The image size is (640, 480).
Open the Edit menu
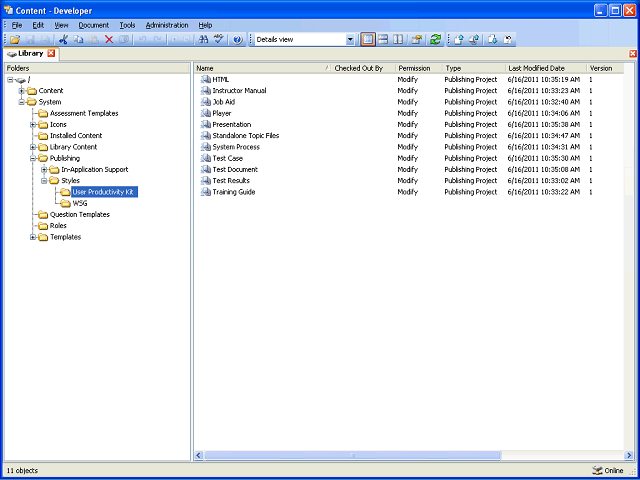pos(38,25)
